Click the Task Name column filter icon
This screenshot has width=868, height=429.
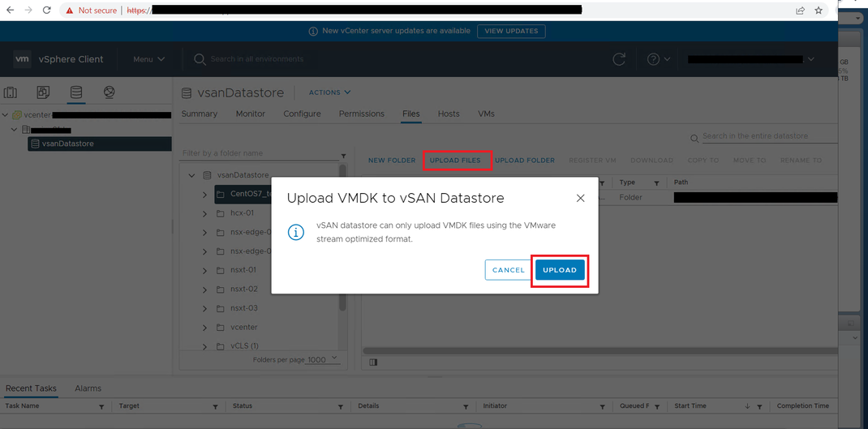click(x=101, y=406)
